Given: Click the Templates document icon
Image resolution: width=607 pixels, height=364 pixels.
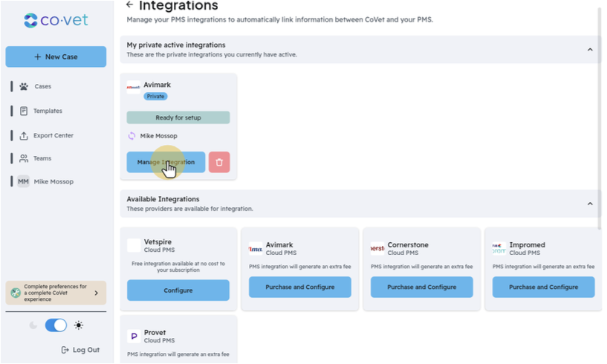Looking at the screenshot, I should 24,111.
